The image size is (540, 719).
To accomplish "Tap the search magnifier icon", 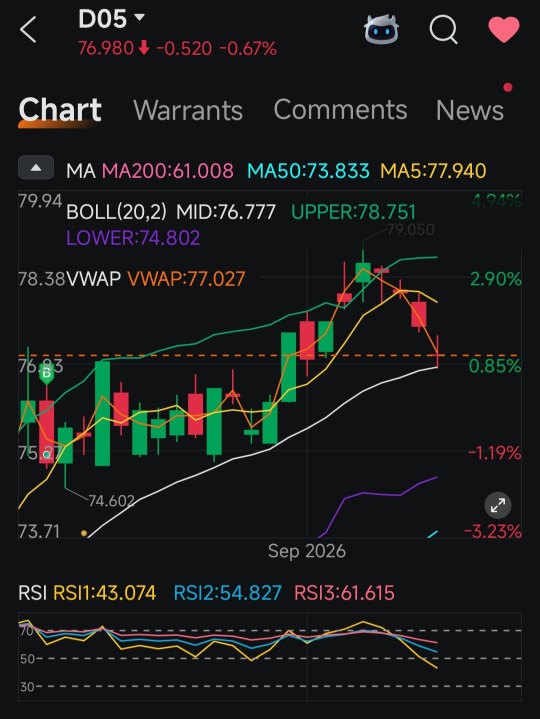I will (443, 30).
